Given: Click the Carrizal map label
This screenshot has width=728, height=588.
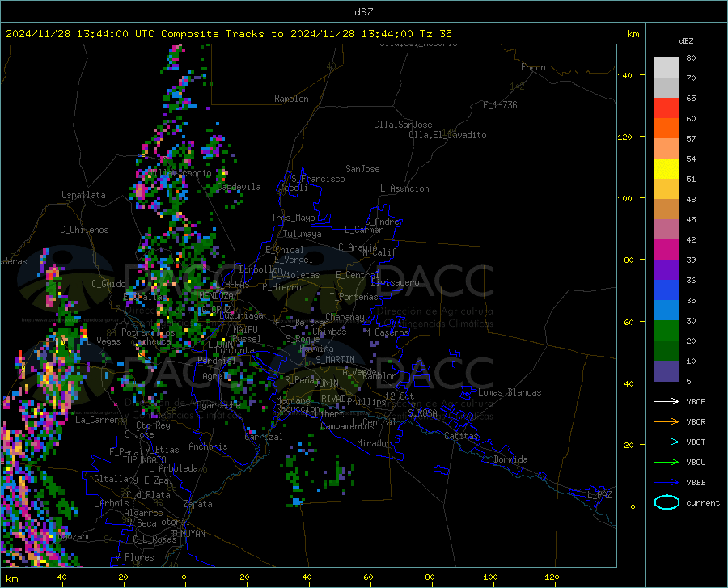Looking at the screenshot, I should 264,437.
